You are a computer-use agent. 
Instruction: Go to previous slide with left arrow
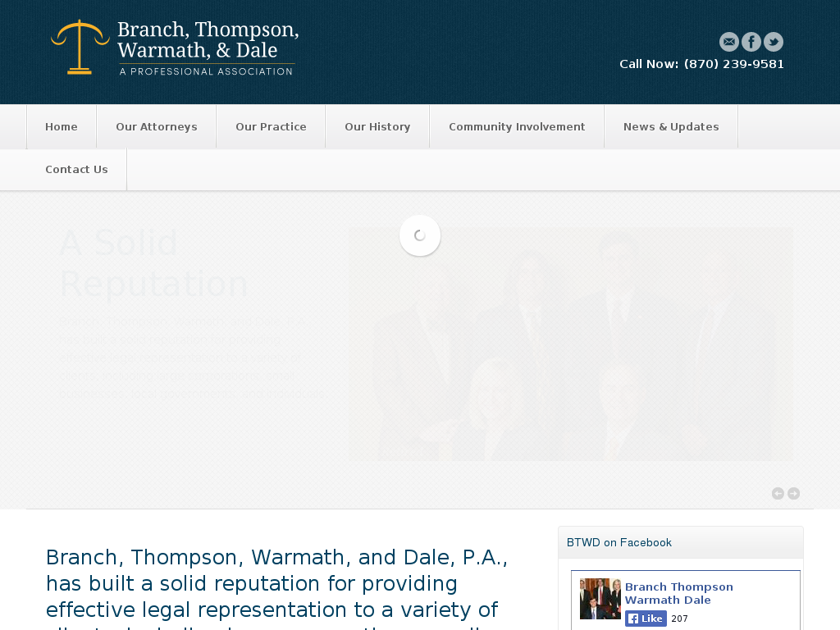coord(778,493)
